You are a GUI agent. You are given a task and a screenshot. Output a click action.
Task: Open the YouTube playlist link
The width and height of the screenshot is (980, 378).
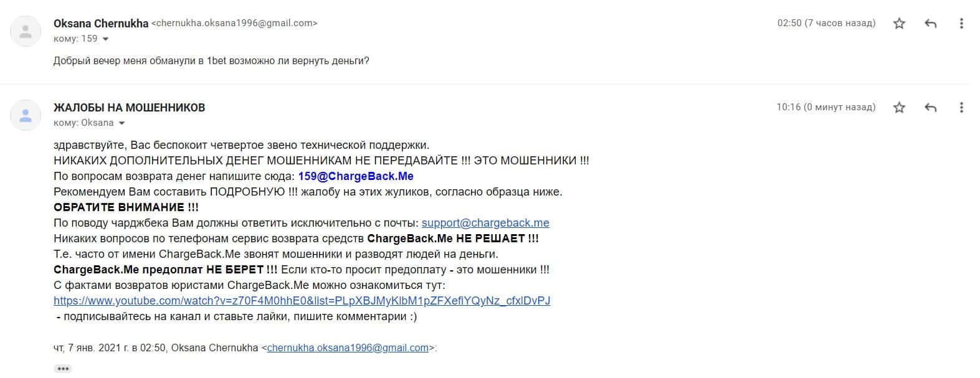click(x=302, y=301)
